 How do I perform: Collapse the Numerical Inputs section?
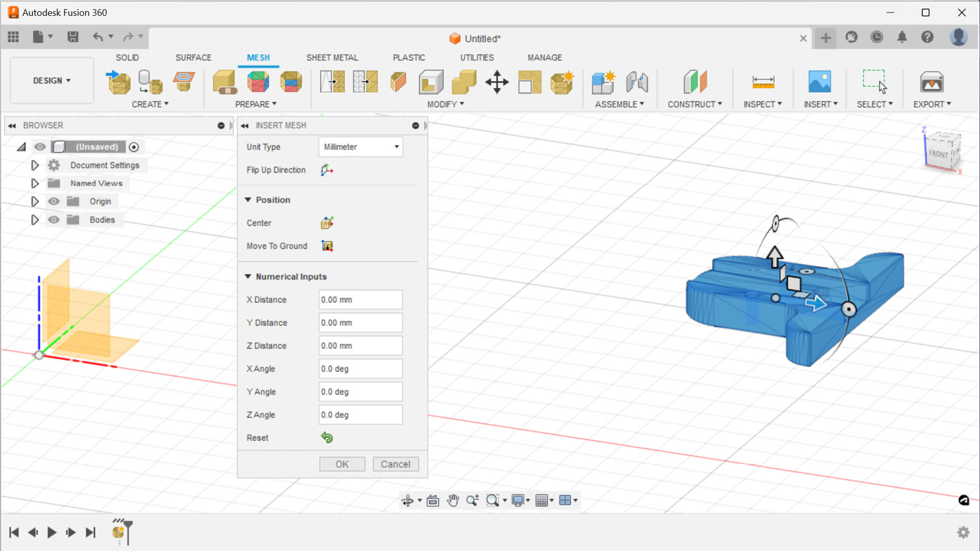[248, 276]
